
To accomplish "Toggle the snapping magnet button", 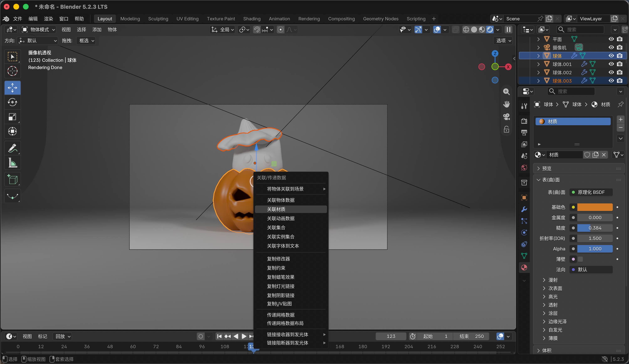I will click(257, 30).
